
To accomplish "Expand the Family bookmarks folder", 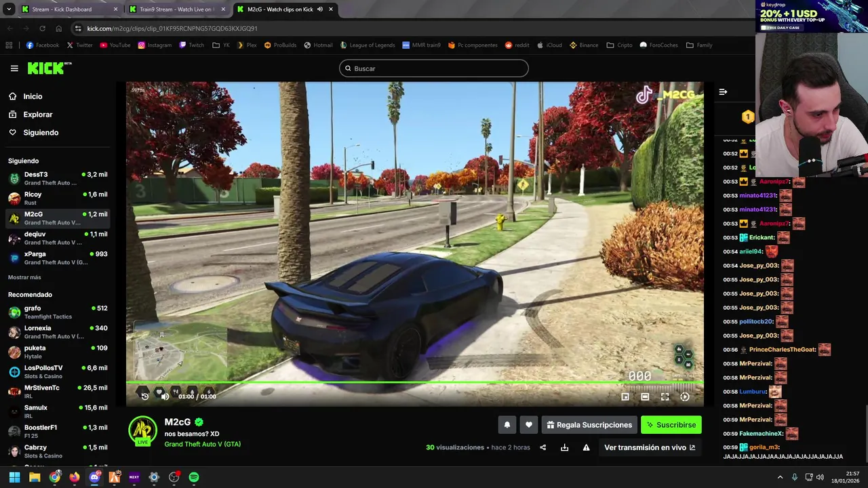I will pyautogui.click(x=699, y=45).
